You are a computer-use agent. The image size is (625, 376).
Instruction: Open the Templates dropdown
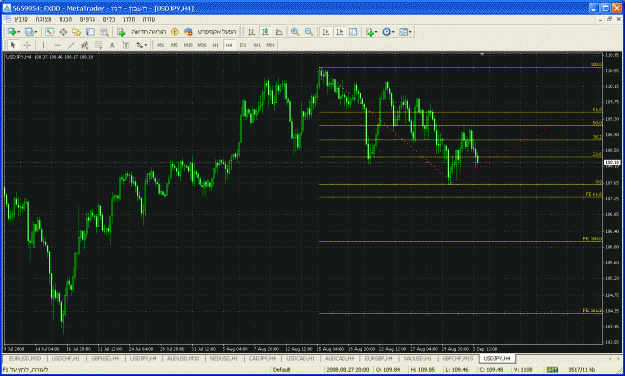pos(405,32)
